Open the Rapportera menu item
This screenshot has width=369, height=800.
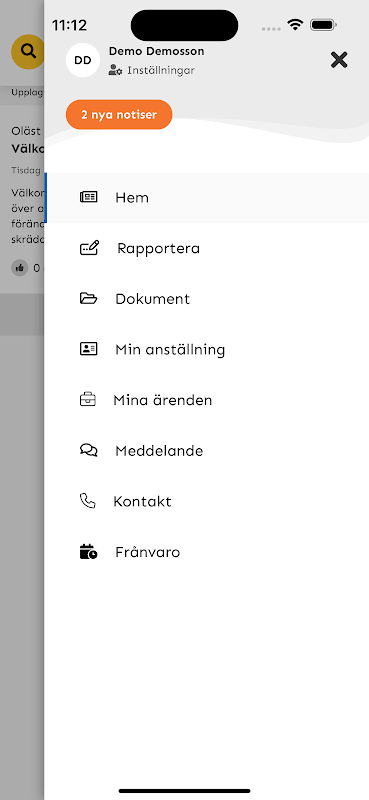point(207,248)
